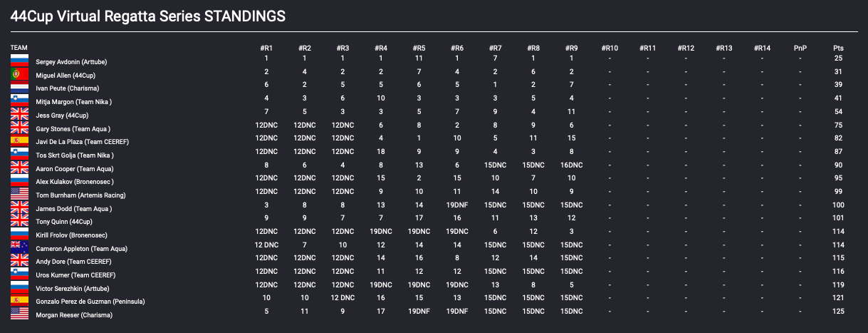Select the #R1 column header
868x333 pixels.
266,48
